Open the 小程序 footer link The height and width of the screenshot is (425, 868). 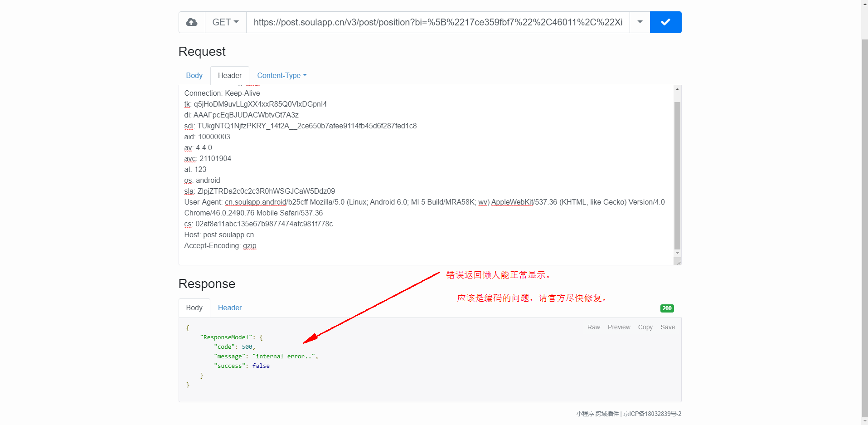(585, 414)
